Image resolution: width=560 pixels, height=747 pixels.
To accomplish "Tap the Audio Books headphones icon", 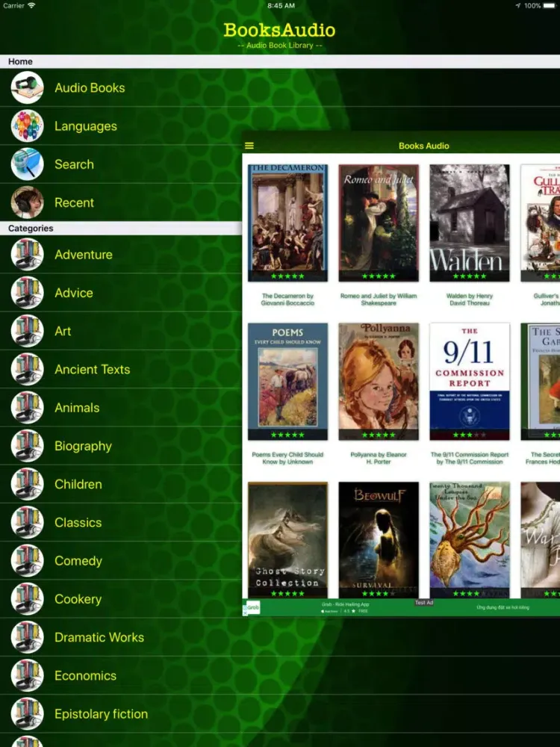I will point(28,87).
